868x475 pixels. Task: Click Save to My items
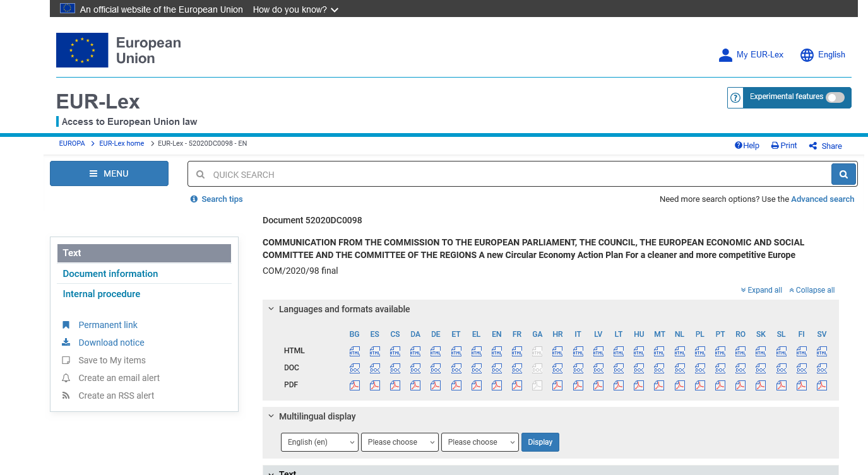112,360
